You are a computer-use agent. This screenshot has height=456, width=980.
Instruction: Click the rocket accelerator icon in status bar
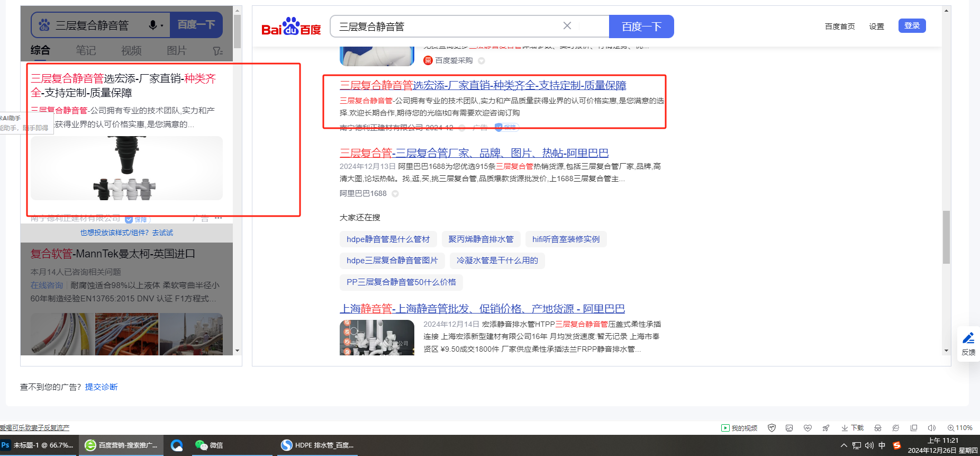[x=825, y=428]
